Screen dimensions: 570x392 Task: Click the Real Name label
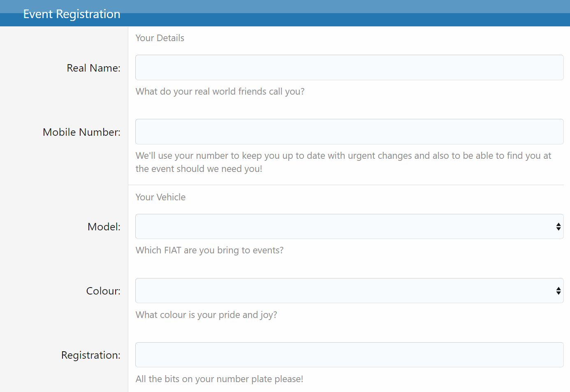pyautogui.click(x=94, y=68)
